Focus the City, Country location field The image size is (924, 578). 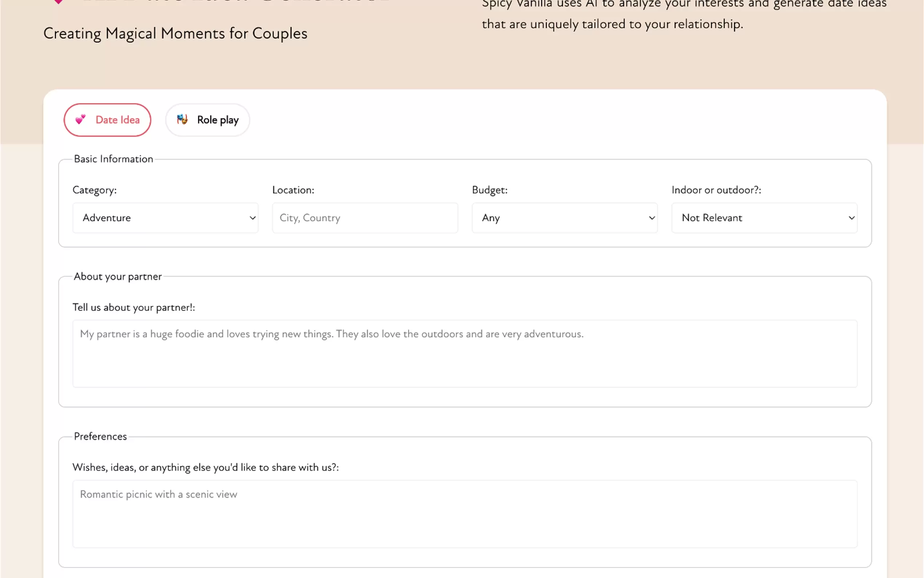(x=365, y=218)
